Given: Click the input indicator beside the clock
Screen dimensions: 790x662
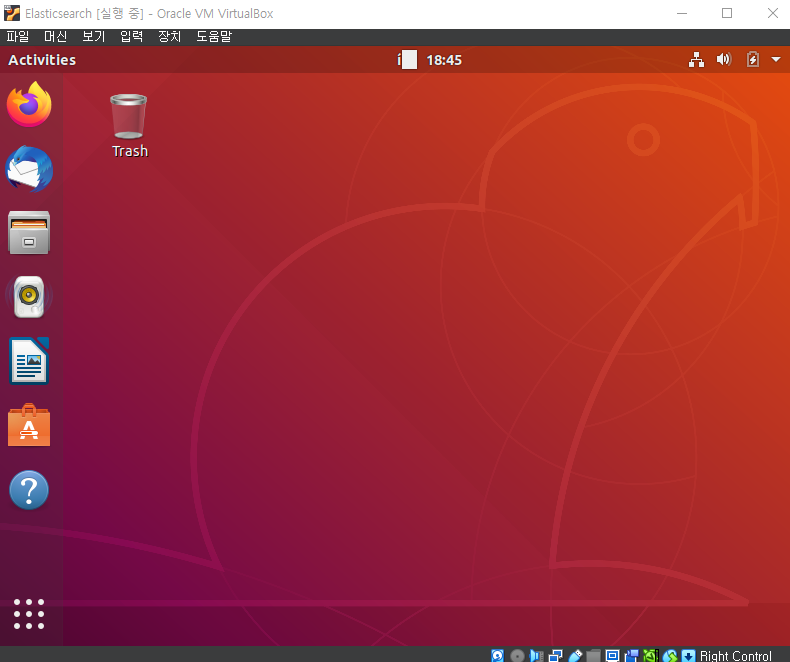Looking at the screenshot, I should point(407,59).
